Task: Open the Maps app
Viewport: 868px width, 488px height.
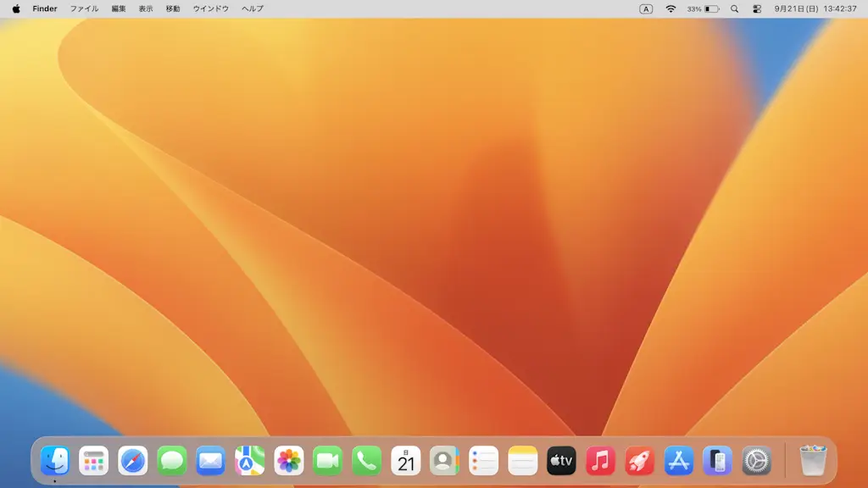Action: (x=250, y=462)
